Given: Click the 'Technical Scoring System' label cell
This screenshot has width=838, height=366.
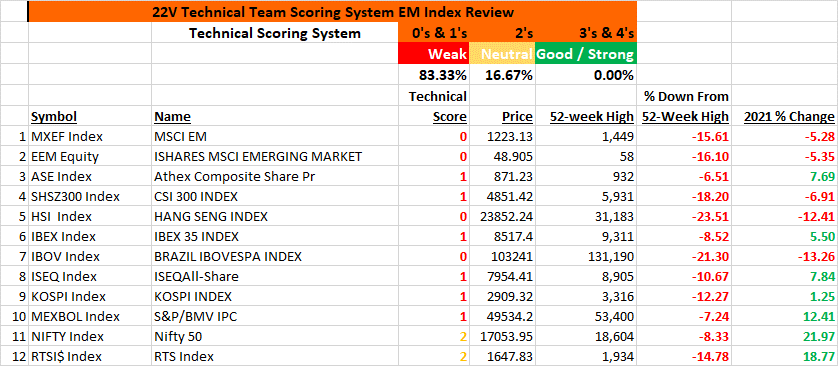Looking at the screenshot, I should tap(275, 33).
